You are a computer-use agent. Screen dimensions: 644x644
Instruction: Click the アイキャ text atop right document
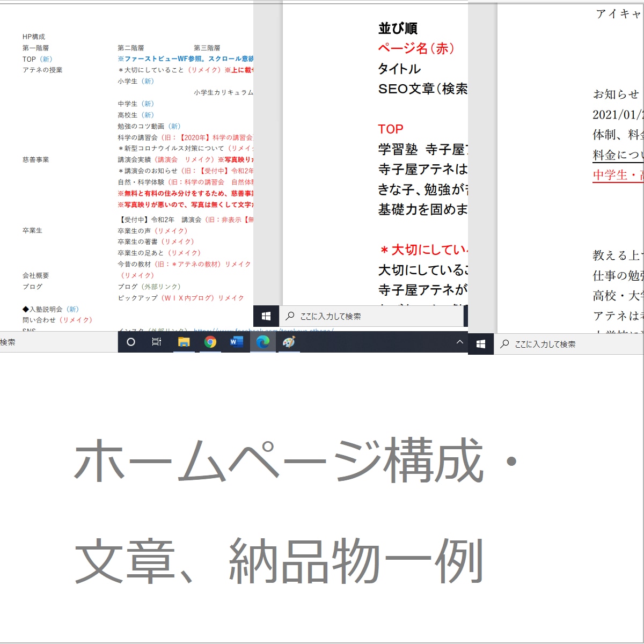click(619, 13)
